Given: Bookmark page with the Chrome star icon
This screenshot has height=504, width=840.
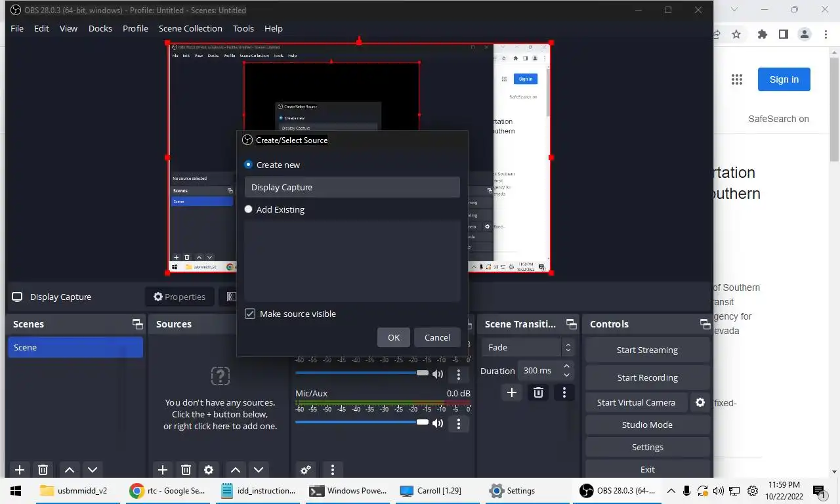Looking at the screenshot, I should point(736,34).
